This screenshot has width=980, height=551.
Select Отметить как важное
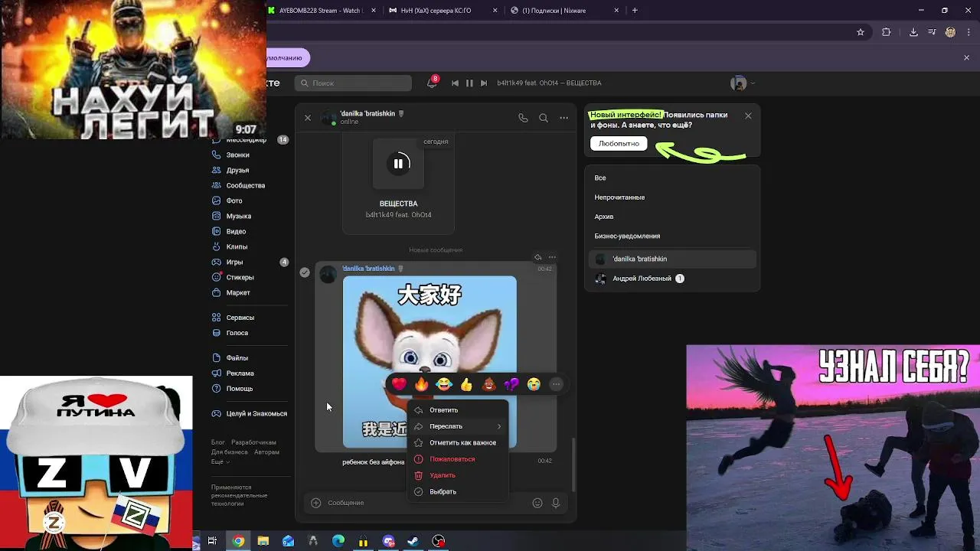click(x=458, y=443)
